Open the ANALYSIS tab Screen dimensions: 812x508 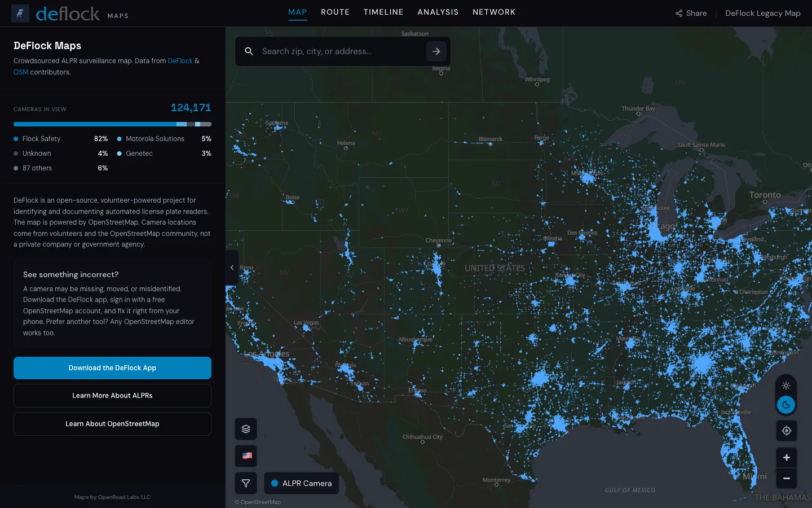[x=438, y=12]
